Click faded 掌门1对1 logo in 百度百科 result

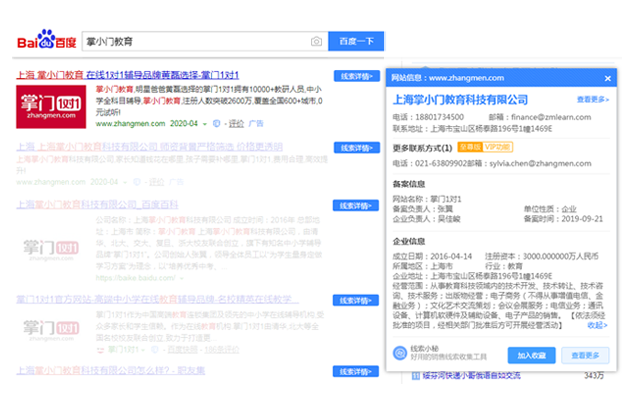point(51,249)
